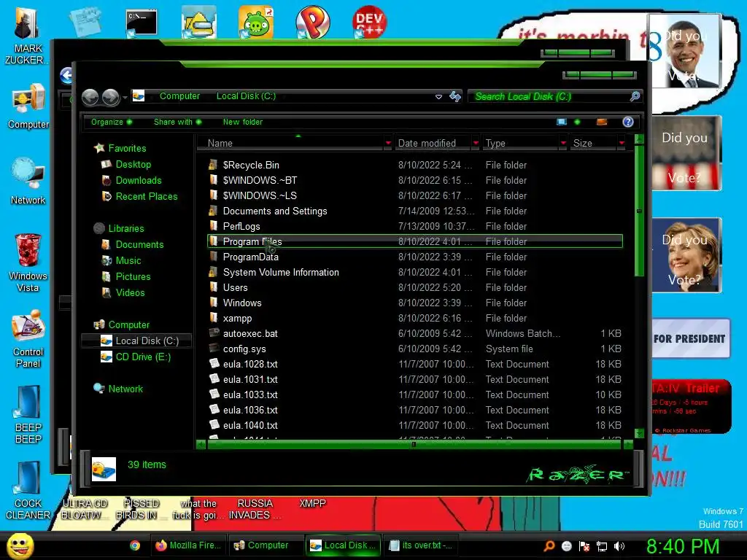Open the address bar history dropdown arrow
Viewport: 747px width, 560px height.
438,97
